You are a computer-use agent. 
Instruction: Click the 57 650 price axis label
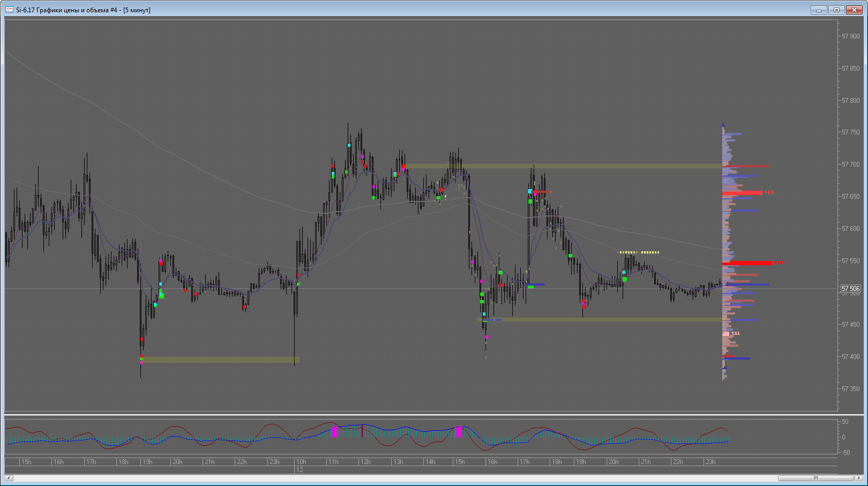coord(850,197)
